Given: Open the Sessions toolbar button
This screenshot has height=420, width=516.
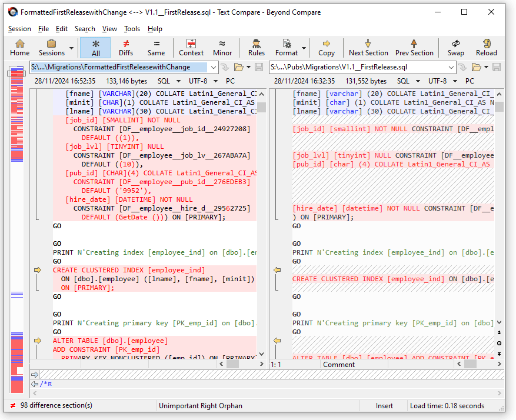Looking at the screenshot, I should [52, 48].
